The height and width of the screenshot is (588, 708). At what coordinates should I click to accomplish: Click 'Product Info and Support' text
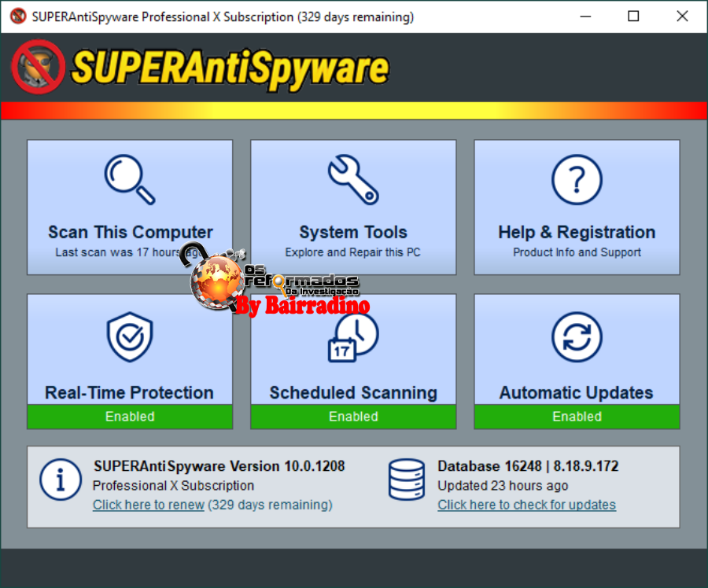(x=577, y=252)
